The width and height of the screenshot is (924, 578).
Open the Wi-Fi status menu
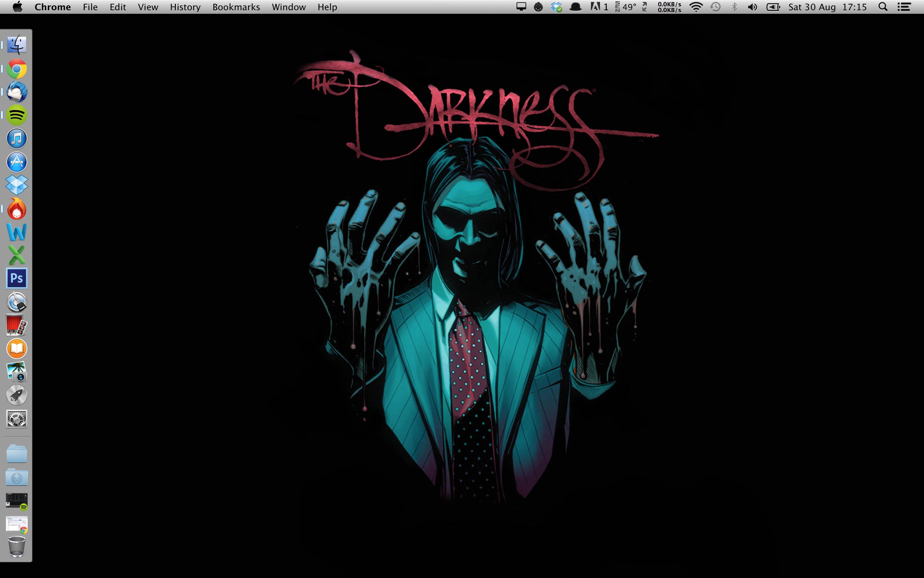click(696, 7)
